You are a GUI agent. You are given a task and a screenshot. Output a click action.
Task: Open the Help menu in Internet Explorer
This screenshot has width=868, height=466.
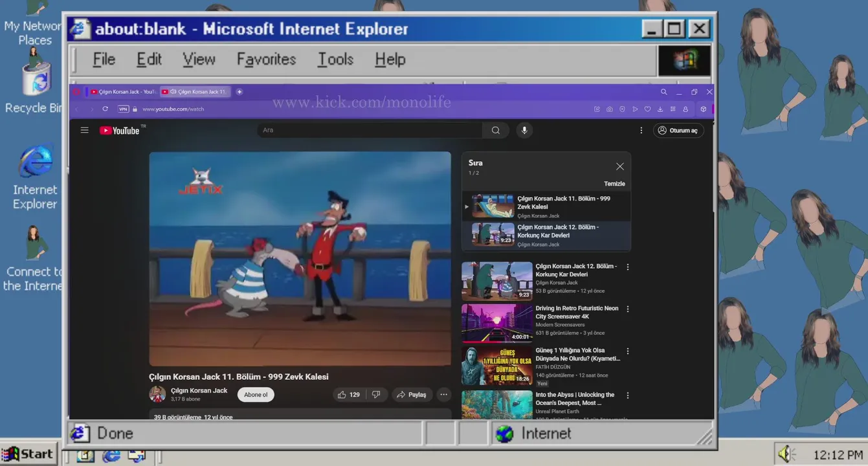pos(390,60)
